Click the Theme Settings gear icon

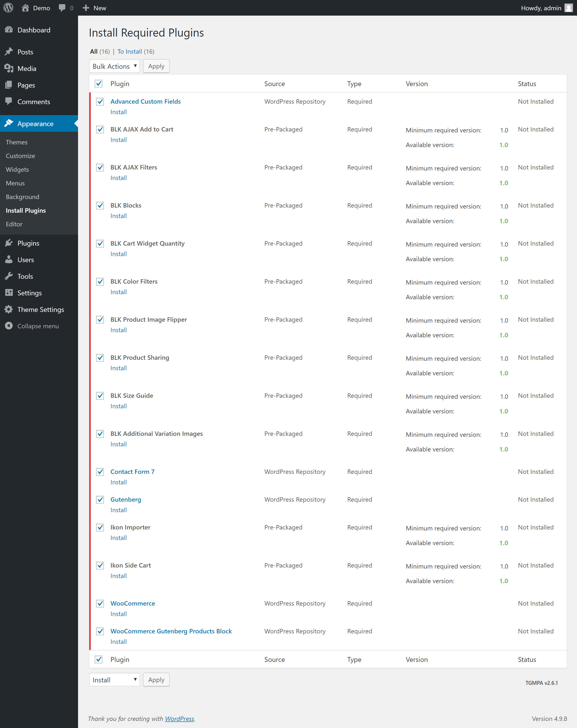click(x=9, y=309)
